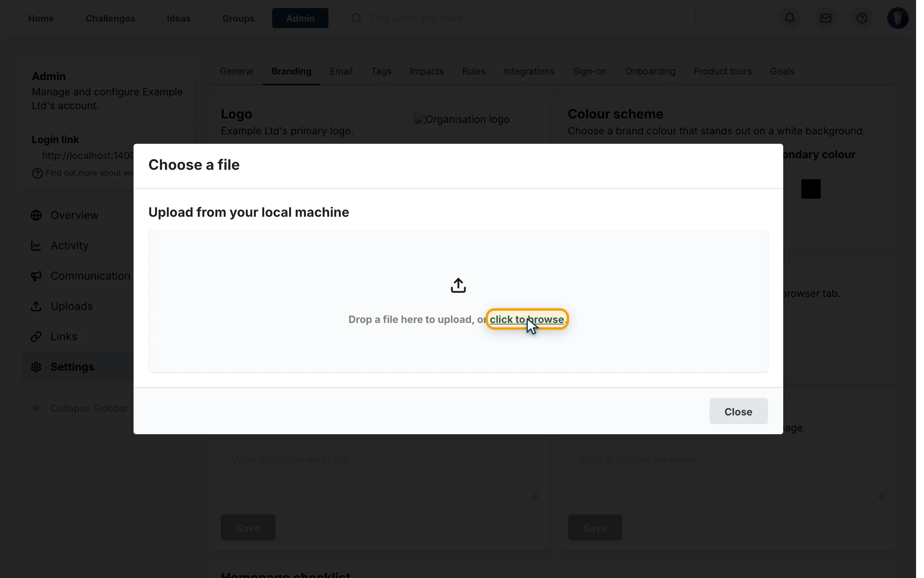Switch to the Rules tab
Viewport: 924px width, 578px height.
(474, 72)
